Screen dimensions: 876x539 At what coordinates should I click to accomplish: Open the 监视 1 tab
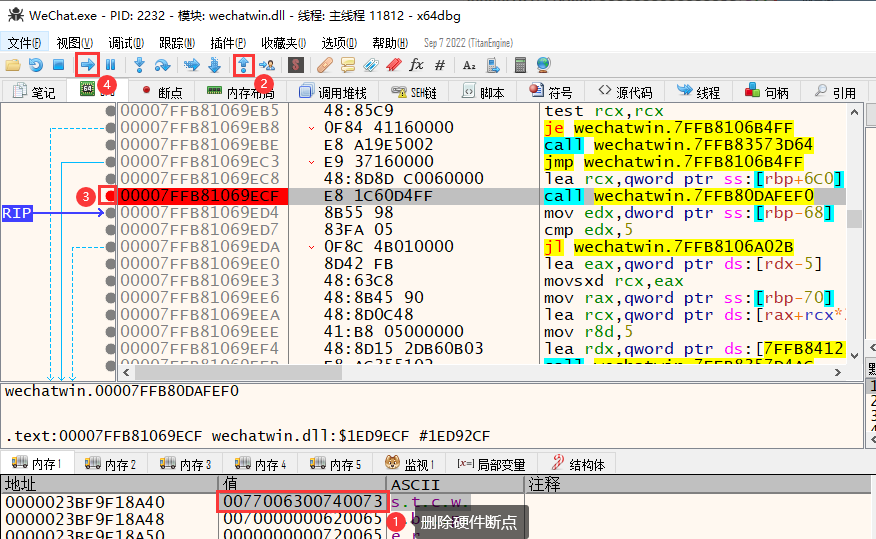point(410,464)
